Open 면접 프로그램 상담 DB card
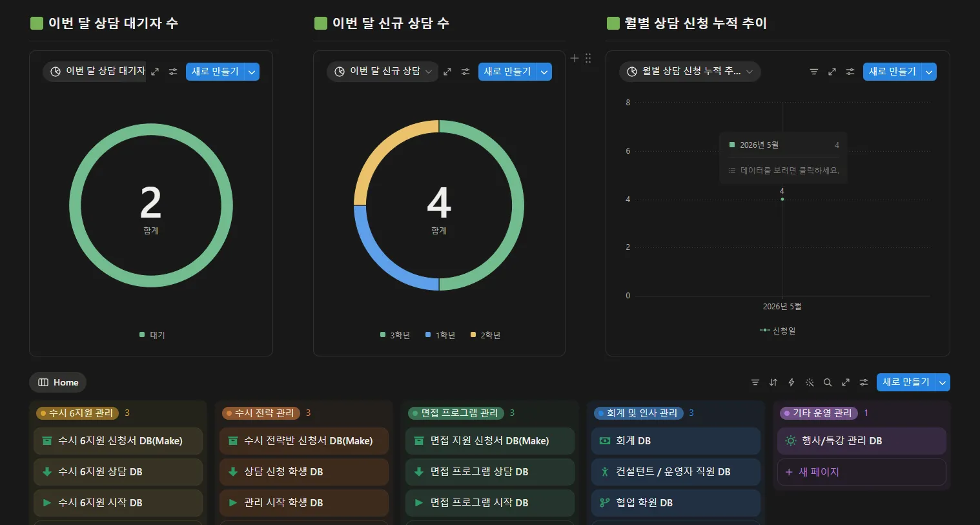 pyautogui.click(x=490, y=472)
